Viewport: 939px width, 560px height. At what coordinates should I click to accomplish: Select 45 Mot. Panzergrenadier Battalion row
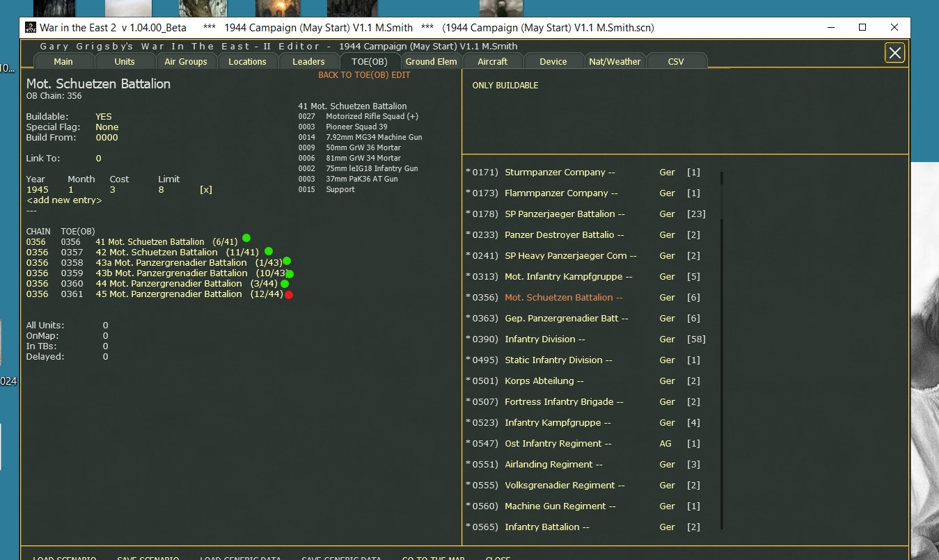(155, 294)
